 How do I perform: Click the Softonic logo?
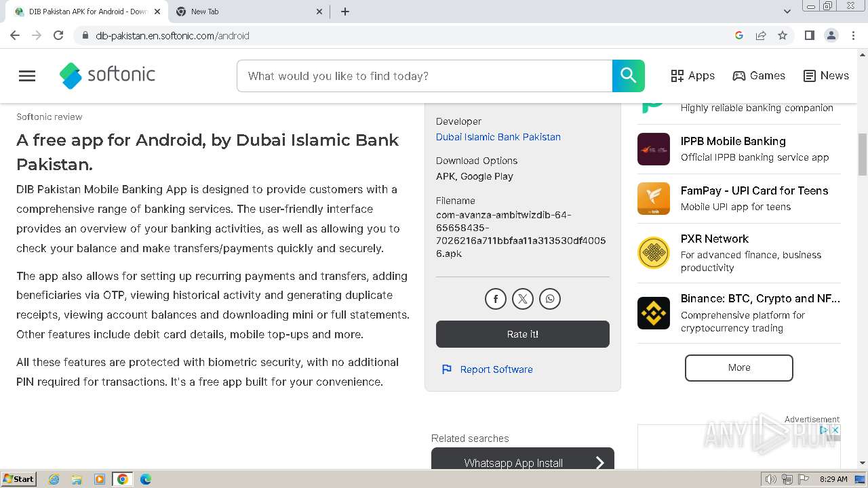[x=107, y=76]
